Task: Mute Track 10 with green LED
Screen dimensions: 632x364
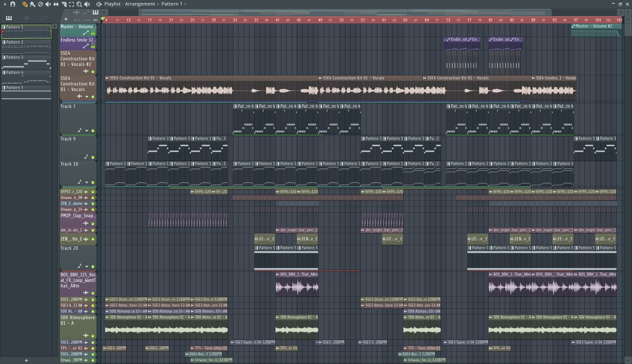Action: [93, 182]
